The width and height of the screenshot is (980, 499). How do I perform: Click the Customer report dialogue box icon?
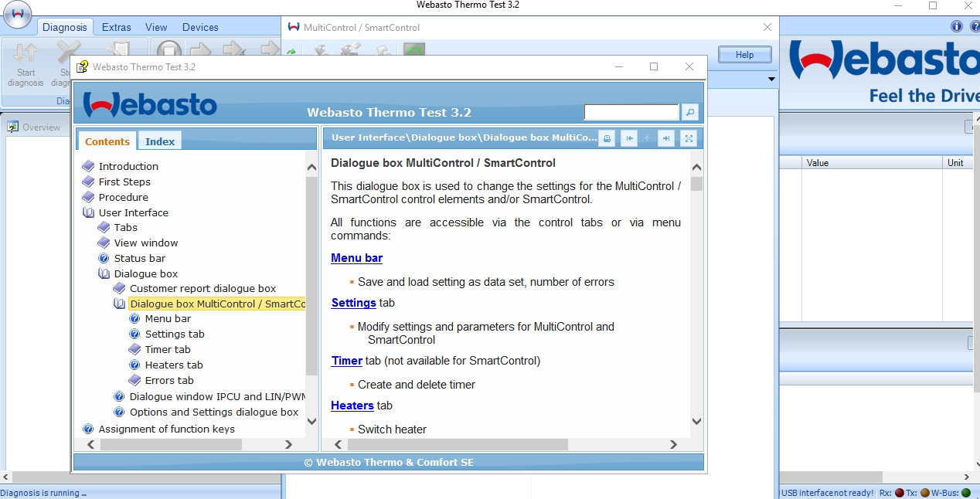coord(119,288)
